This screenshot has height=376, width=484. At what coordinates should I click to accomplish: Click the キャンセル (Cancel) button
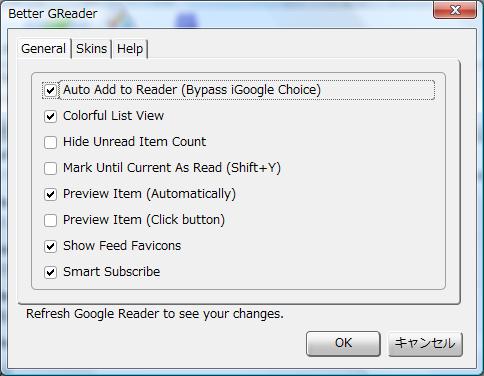425,343
